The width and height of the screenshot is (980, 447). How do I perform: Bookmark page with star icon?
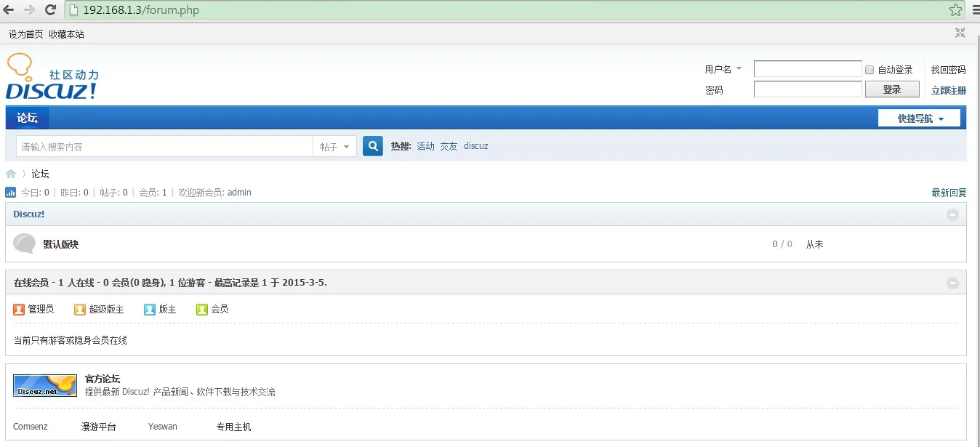click(955, 10)
